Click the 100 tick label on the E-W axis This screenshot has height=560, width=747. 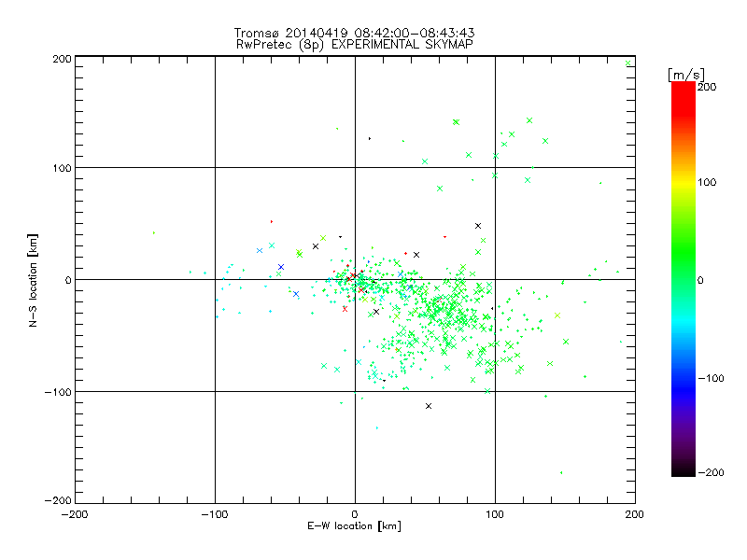tap(495, 514)
